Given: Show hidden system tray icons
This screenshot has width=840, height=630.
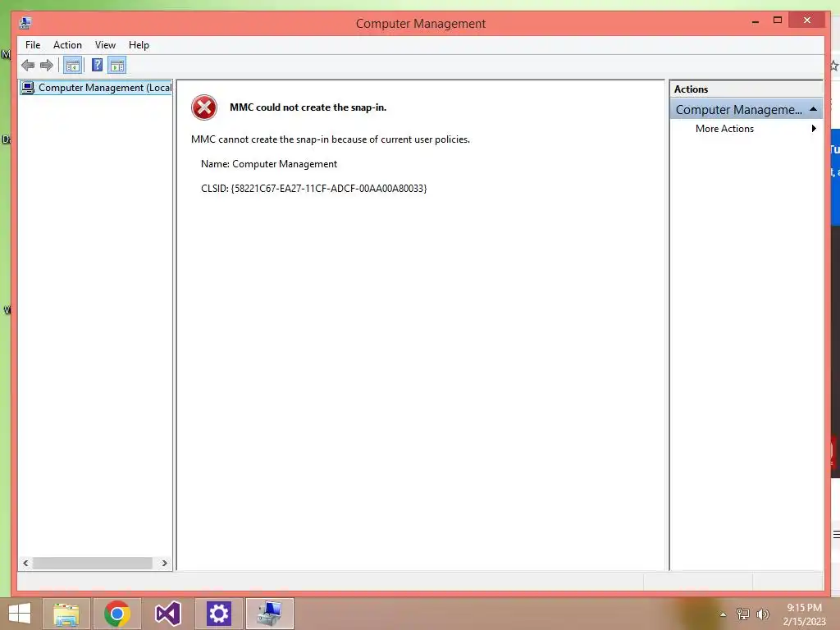Looking at the screenshot, I should tap(724, 614).
